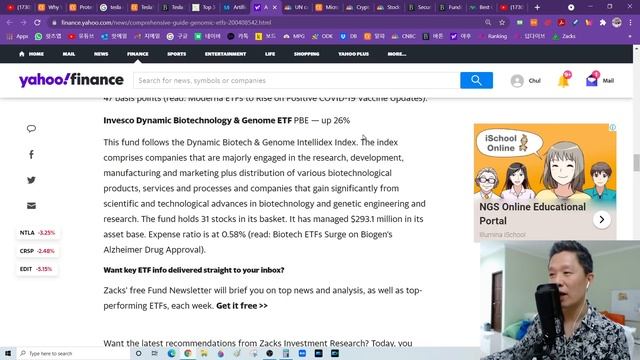Open a new browser tab
The image size is (640, 360).
click(x=537, y=7)
